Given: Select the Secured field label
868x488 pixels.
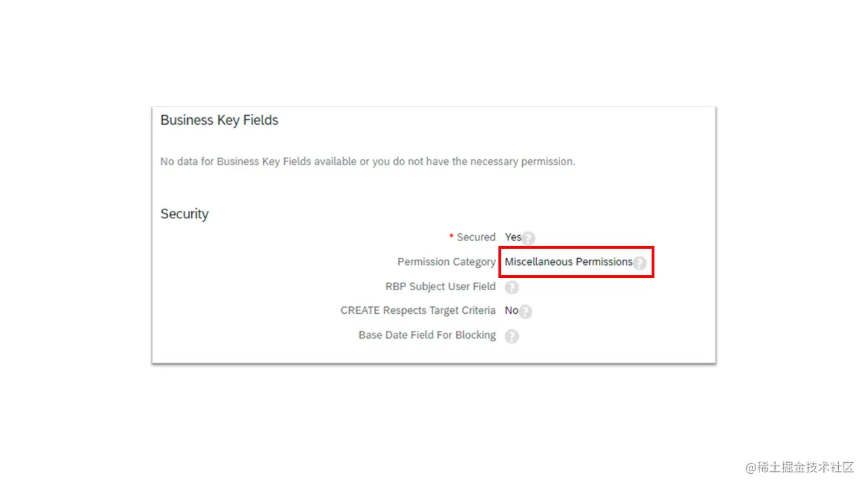Looking at the screenshot, I should [x=476, y=237].
